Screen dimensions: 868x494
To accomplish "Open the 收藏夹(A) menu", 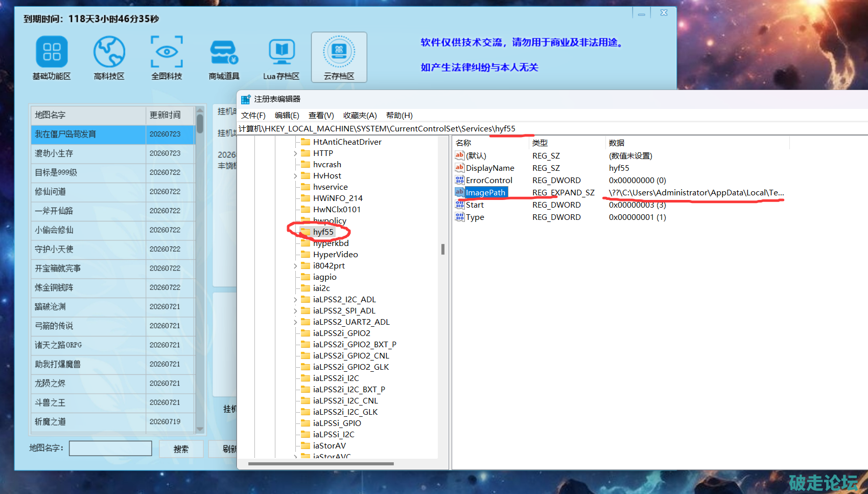I will click(x=360, y=116).
